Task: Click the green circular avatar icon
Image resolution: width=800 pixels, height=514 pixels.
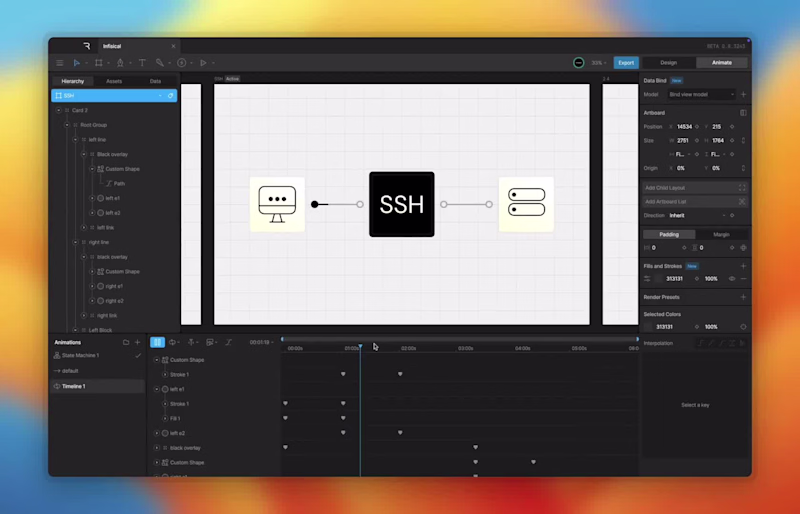Action: 579,63
